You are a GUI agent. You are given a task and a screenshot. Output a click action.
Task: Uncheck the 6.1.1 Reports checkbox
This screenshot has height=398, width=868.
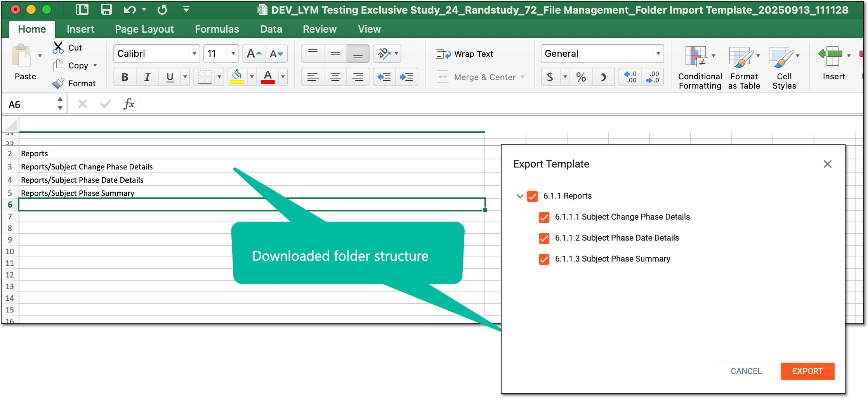[x=533, y=196]
